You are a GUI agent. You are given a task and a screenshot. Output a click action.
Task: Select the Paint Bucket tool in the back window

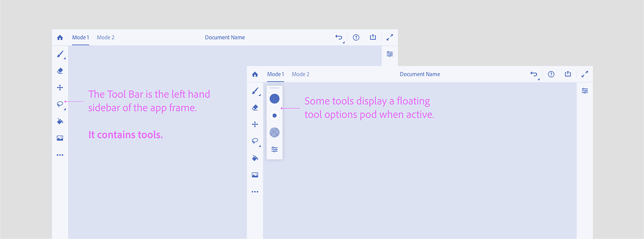pos(60,121)
